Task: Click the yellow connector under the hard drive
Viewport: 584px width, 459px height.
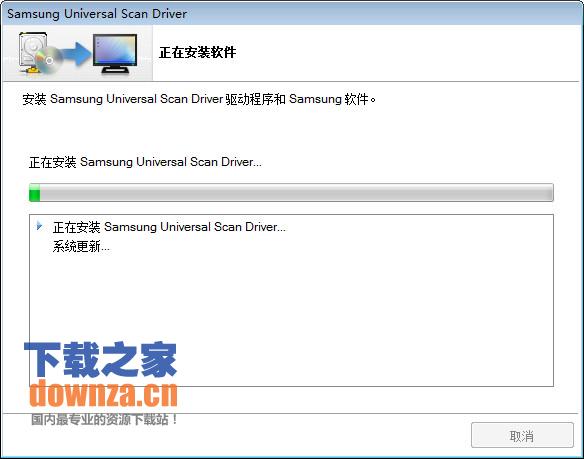Action: [x=32, y=70]
